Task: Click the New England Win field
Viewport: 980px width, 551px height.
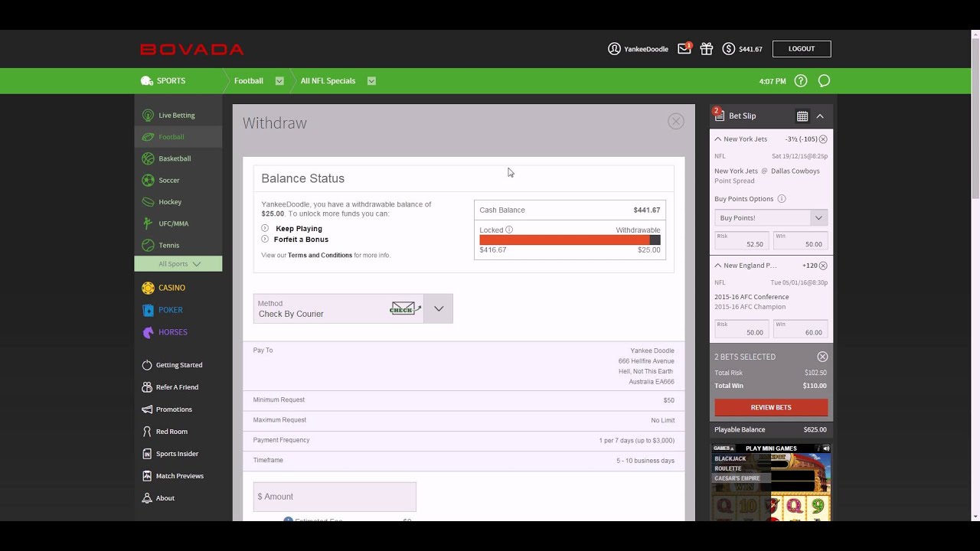Action: tap(799, 329)
